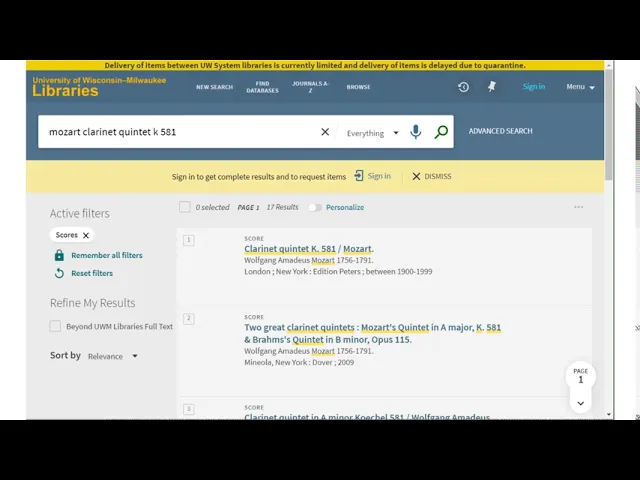
Task: Click sign-in arrow icon in yellow banner
Action: 358,176
